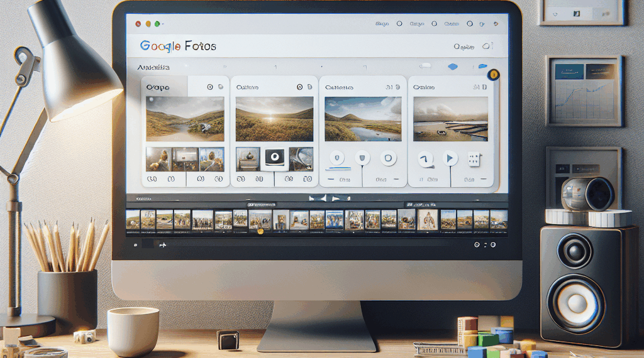The image size is (644, 358).
Task: Select the last filmstrip thumbnail
Action: [x=499, y=220]
